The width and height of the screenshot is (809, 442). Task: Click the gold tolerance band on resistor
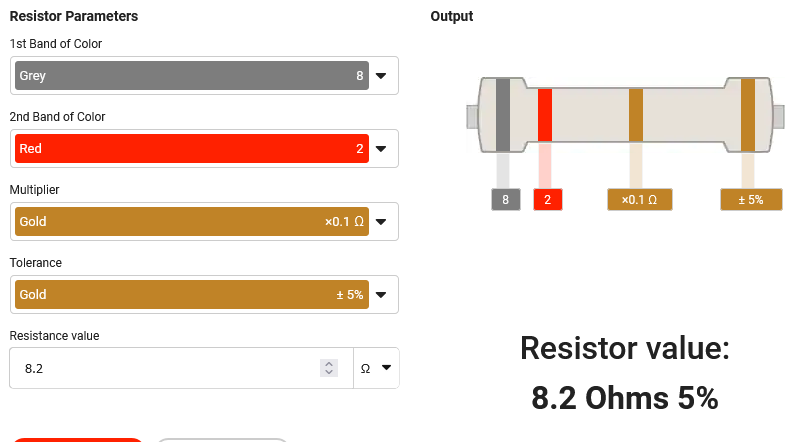748,115
